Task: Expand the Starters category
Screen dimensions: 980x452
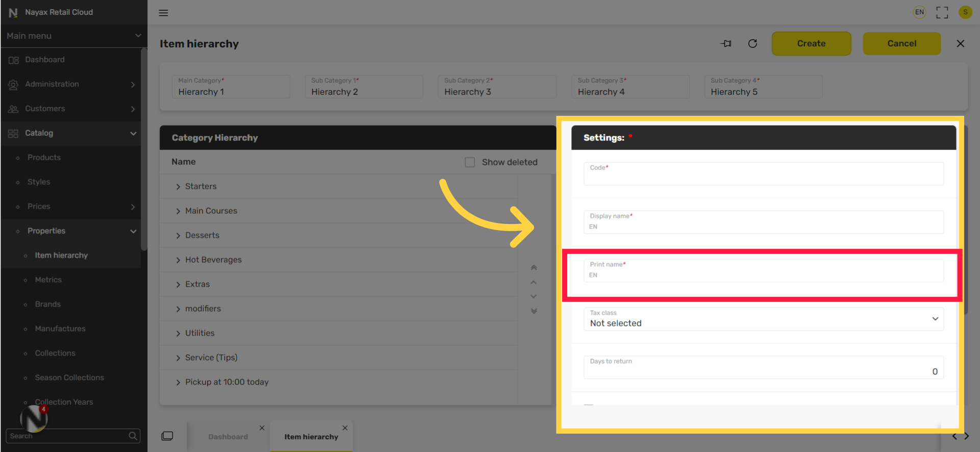Action: [178, 187]
